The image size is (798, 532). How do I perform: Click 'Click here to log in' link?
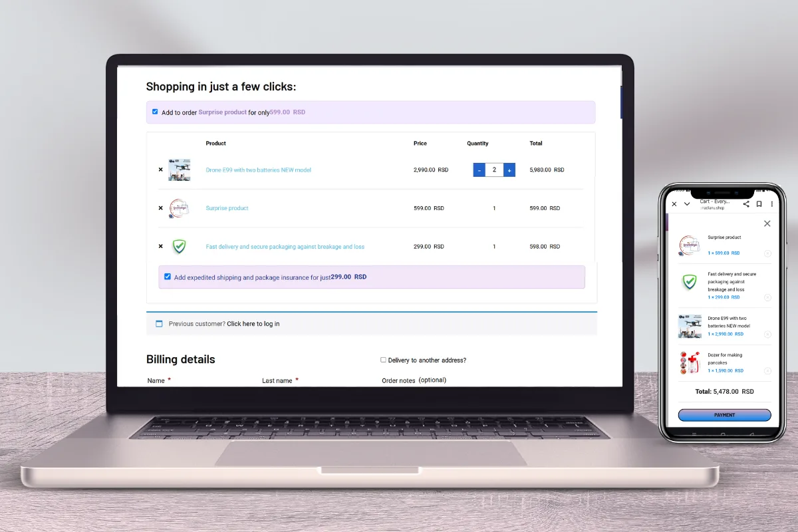pyautogui.click(x=253, y=324)
